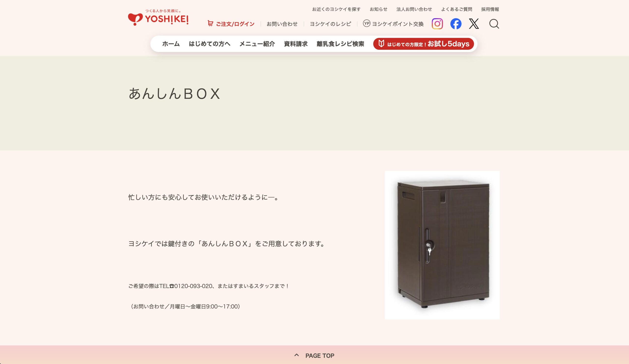Click the beginner mark icon

(x=381, y=44)
